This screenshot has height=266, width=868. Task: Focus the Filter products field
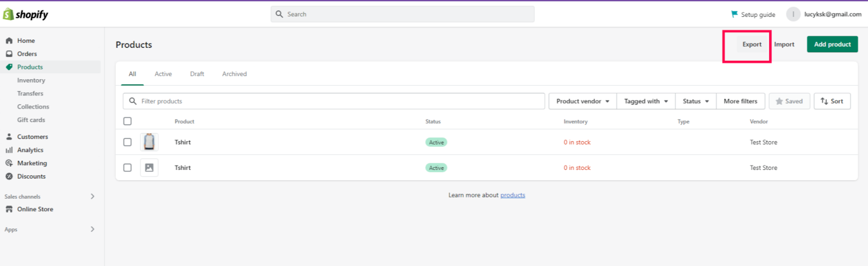pyautogui.click(x=334, y=101)
